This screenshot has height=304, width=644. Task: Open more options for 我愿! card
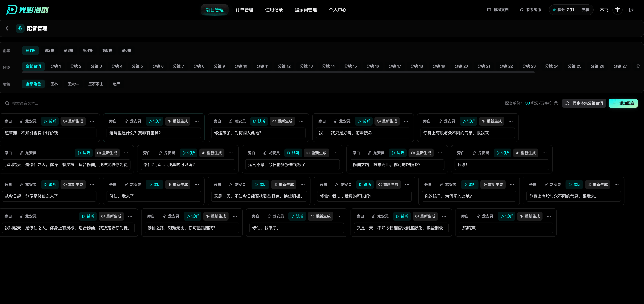tap(545, 153)
